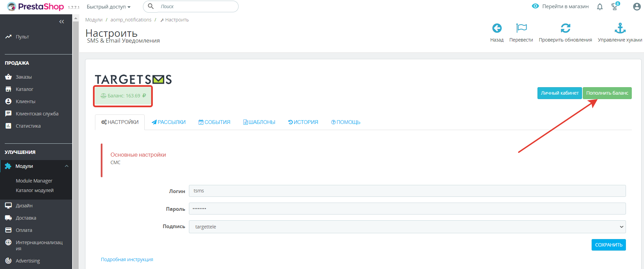
Task: Click Управление хуками anchor button
Action: click(620, 33)
